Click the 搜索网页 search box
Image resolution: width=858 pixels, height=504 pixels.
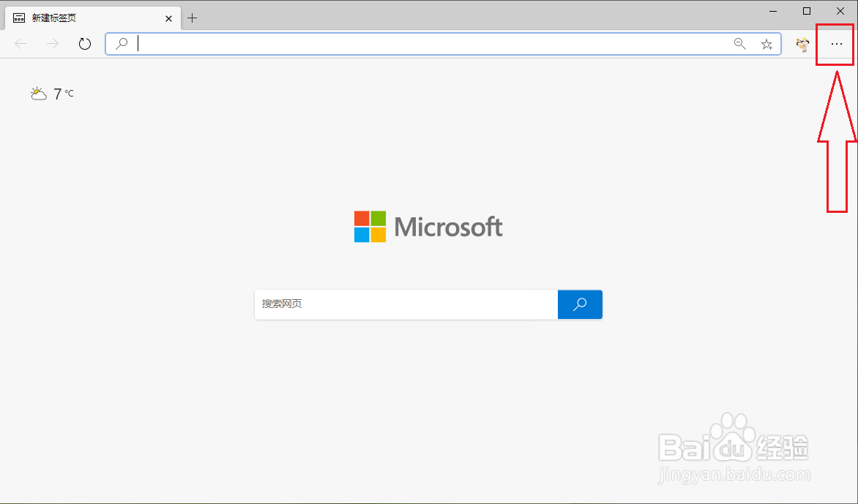pyautogui.click(x=406, y=304)
